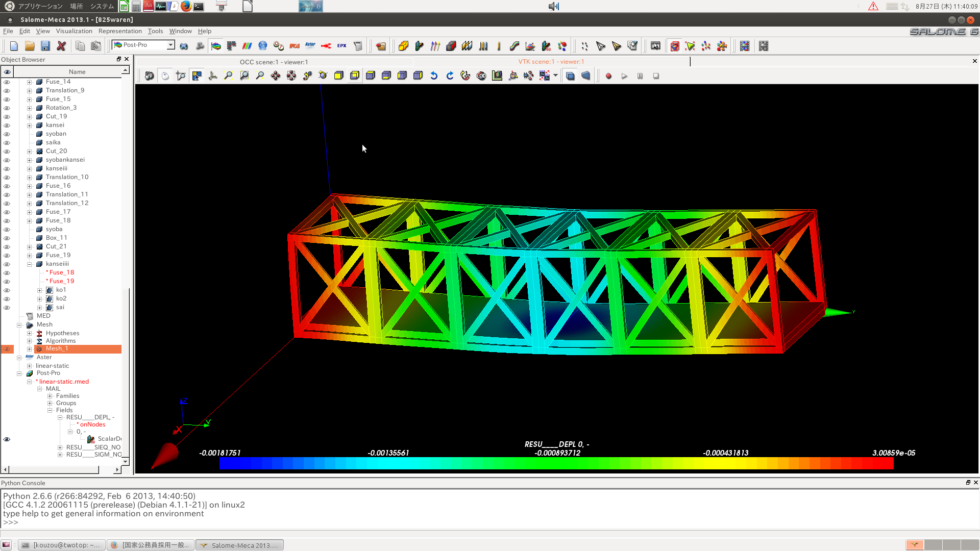980x551 pixels.
Task: Click the Fit All magnifier icon
Action: click(228, 76)
